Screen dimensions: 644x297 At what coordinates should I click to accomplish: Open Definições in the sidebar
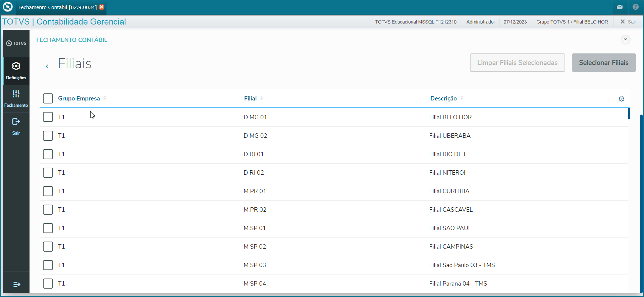(x=16, y=71)
